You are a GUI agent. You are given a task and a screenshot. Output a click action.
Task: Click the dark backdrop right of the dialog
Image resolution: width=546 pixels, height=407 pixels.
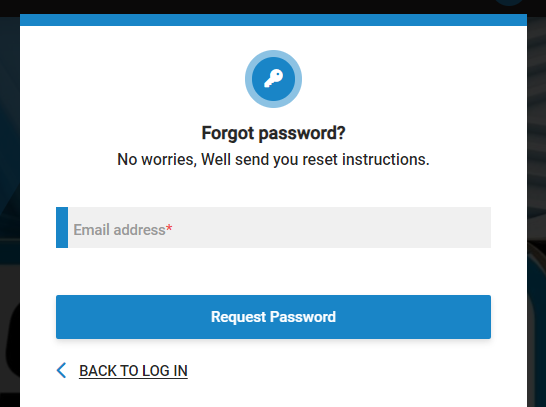536,209
